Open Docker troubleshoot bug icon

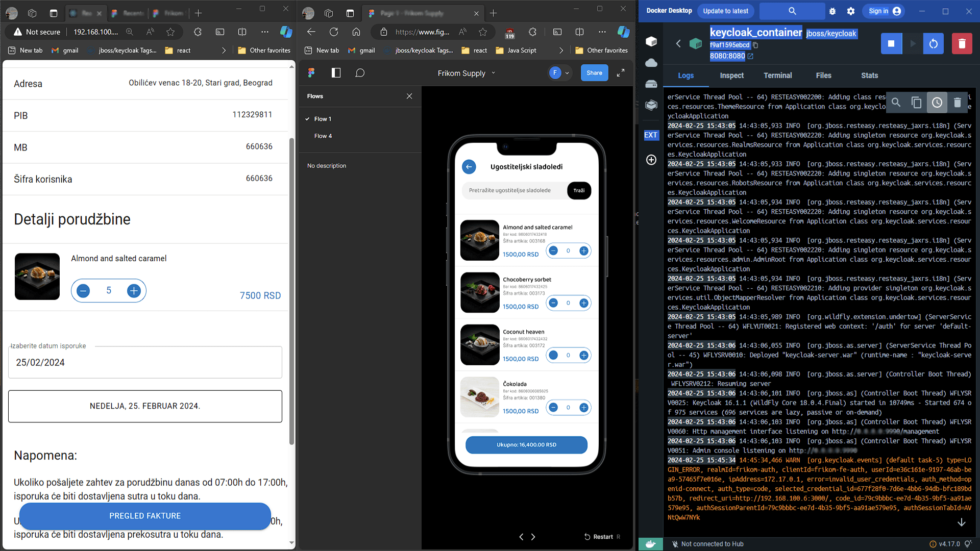pos(832,11)
